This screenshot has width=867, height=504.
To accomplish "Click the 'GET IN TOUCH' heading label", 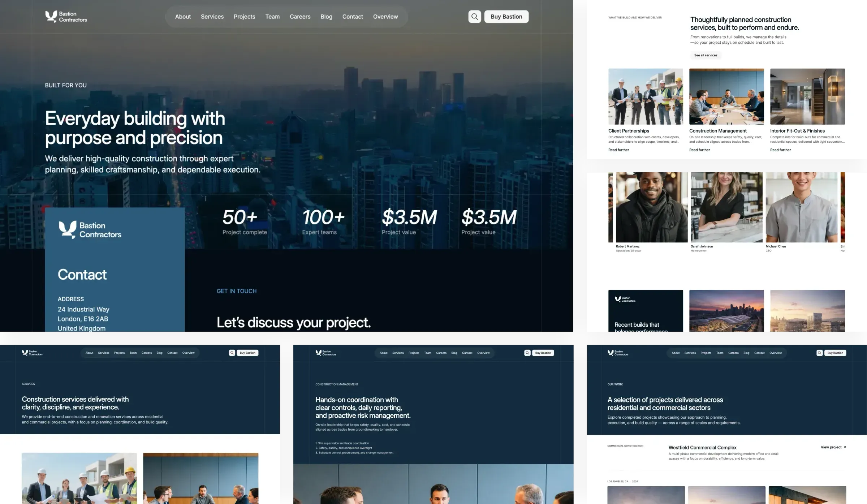I will (237, 291).
